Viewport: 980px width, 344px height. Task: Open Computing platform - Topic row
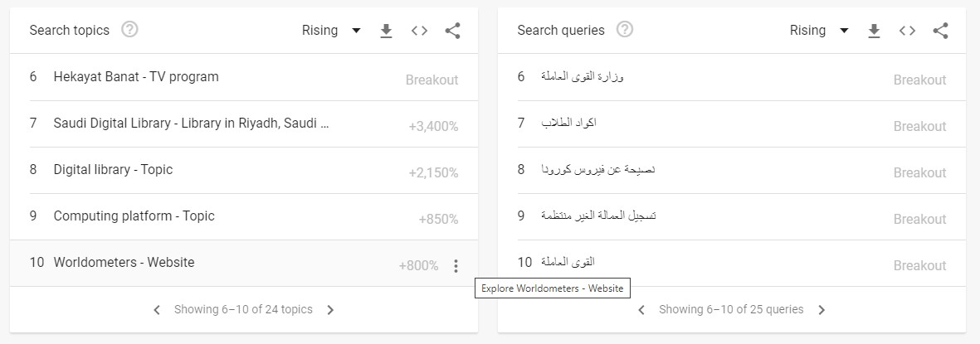click(244, 216)
